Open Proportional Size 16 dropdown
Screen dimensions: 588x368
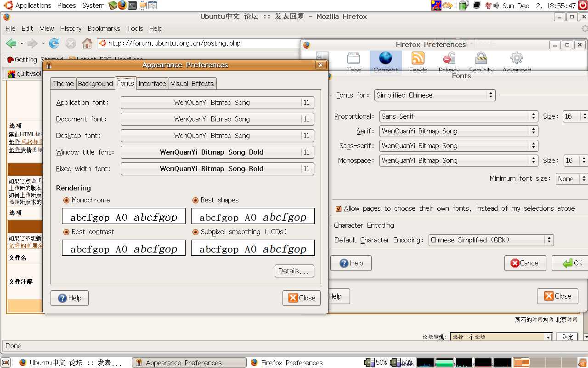(x=575, y=116)
